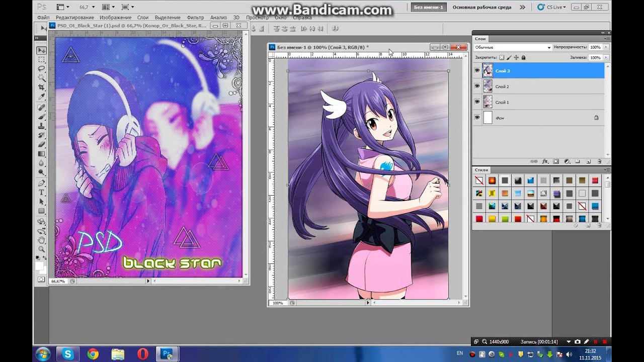Open the Файл menu

[x=43, y=18]
